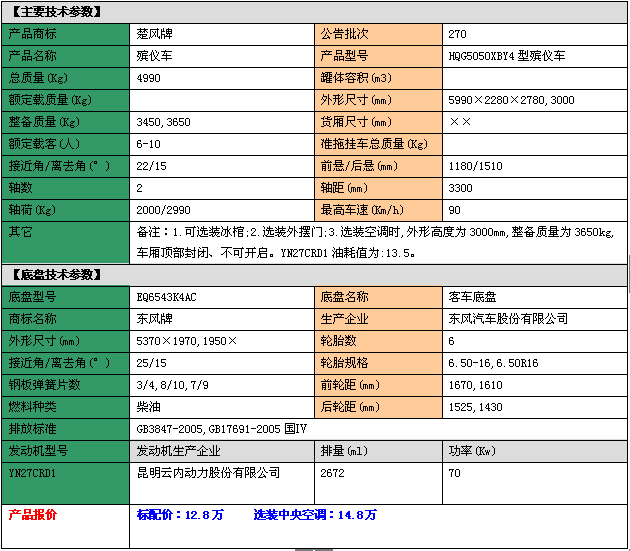Select overhang value 1180/1510
This screenshot has height=551, width=630.
coord(475,166)
